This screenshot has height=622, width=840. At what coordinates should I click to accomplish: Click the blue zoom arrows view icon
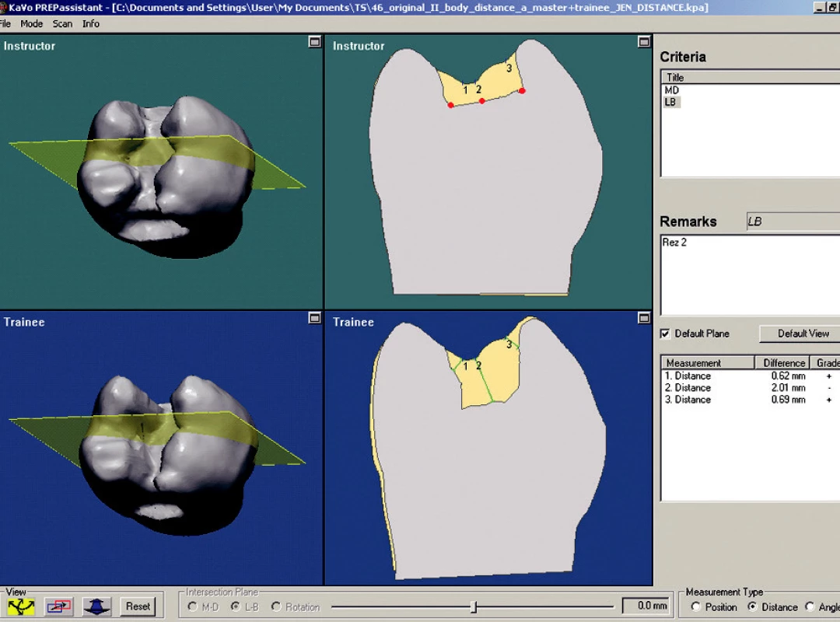click(x=96, y=606)
